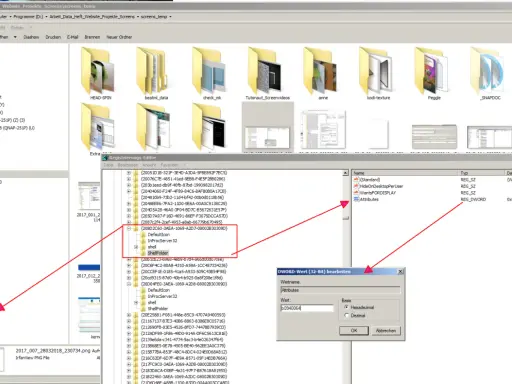Open the Favoriten menu in registry editor
The width and height of the screenshot is (512, 384).
coord(169,165)
